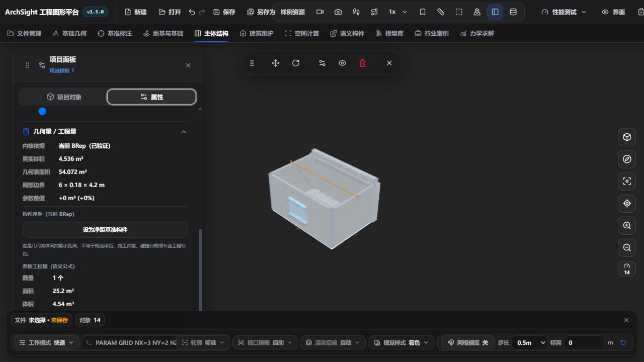
Task: Open the 行业案例 tab
Action: pos(432,34)
